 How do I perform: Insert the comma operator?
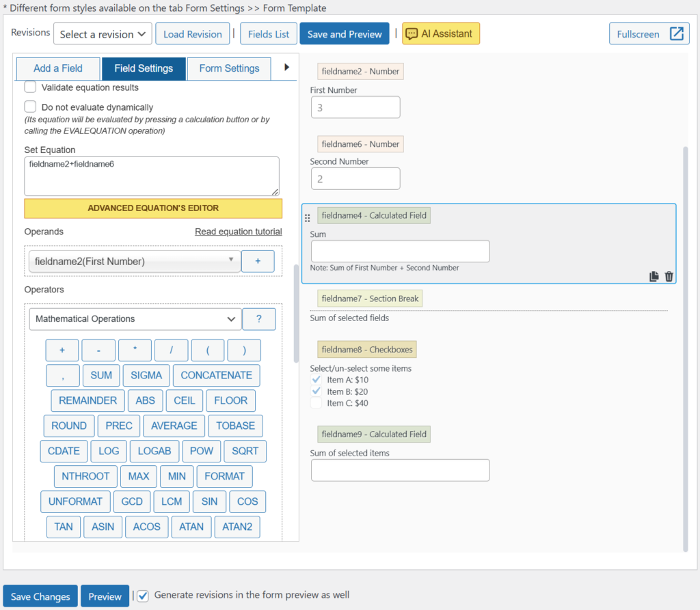(63, 376)
